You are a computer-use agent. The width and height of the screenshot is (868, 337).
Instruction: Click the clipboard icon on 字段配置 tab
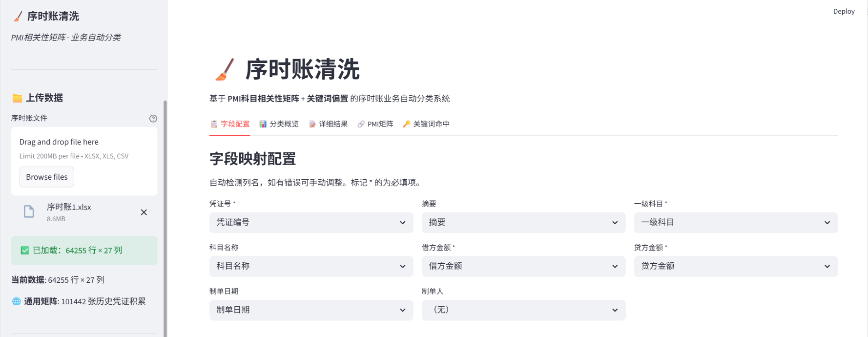coord(214,124)
